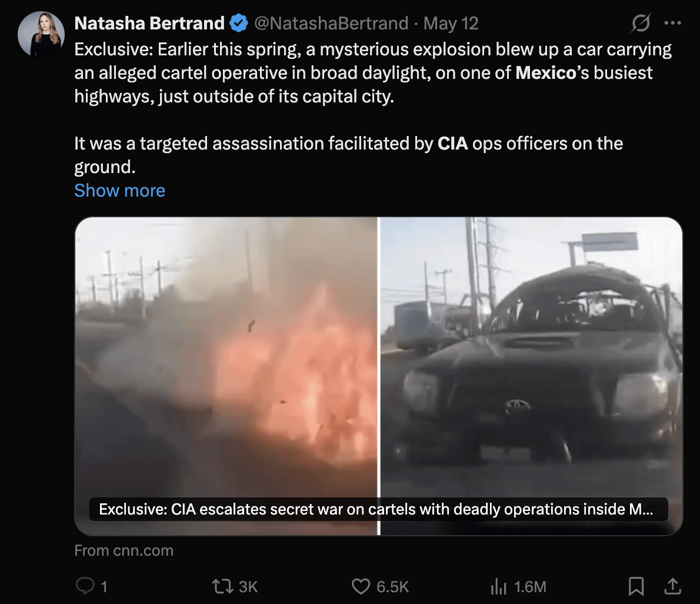Open the burnt Toyota truck image
This screenshot has height=604, width=700.
(x=531, y=376)
